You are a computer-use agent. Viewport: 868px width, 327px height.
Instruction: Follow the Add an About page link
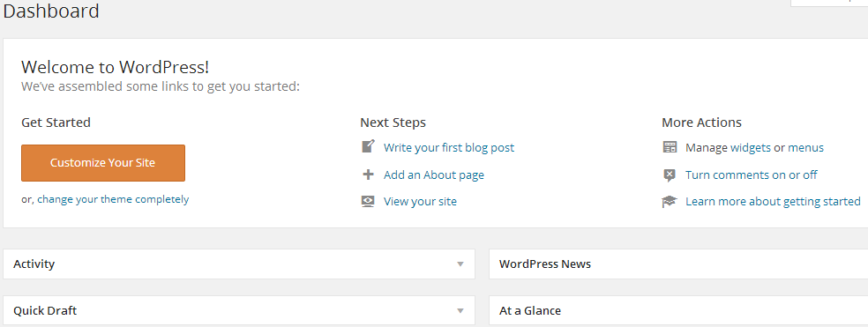tap(434, 175)
